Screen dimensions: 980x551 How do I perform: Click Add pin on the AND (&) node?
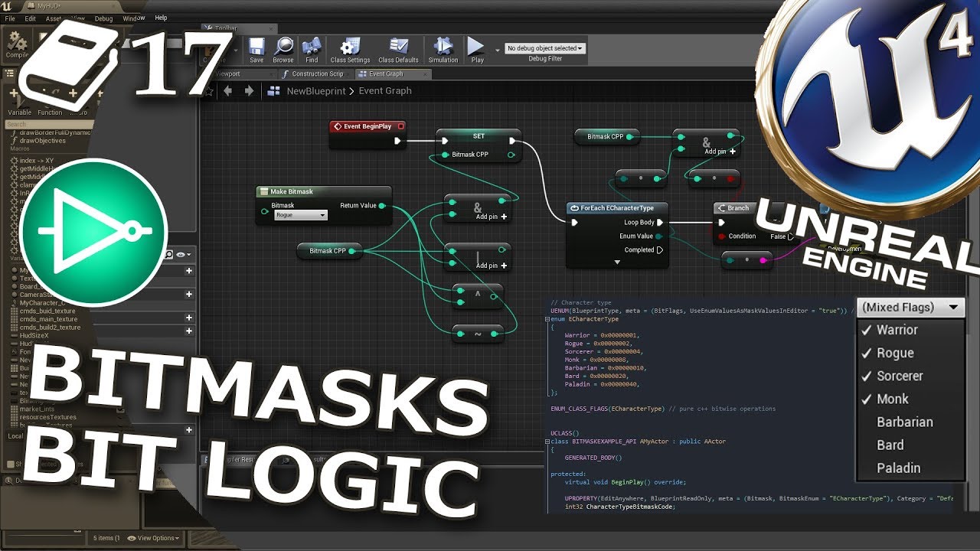(x=492, y=217)
